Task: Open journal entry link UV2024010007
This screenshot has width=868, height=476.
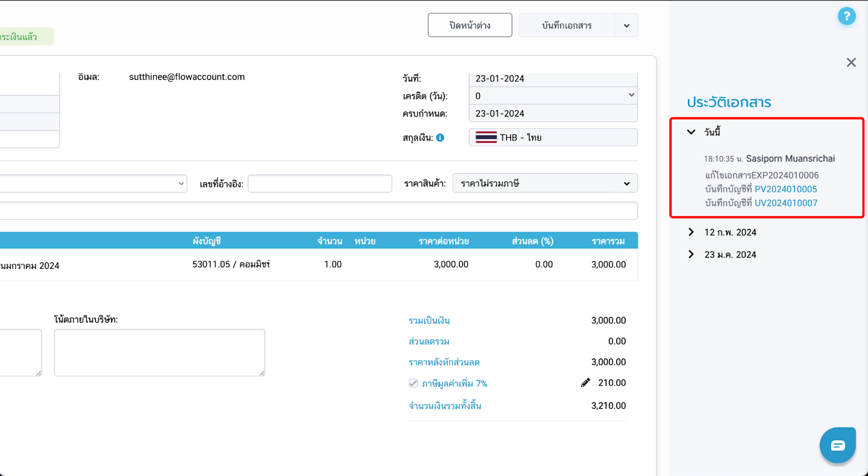Action: [x=786, y=203]
